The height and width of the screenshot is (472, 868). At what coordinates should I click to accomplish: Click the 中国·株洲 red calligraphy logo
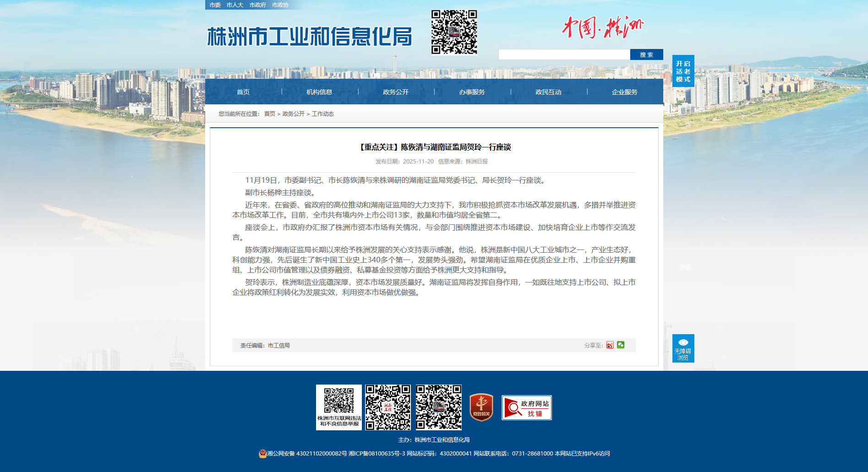tap(602, 27)
